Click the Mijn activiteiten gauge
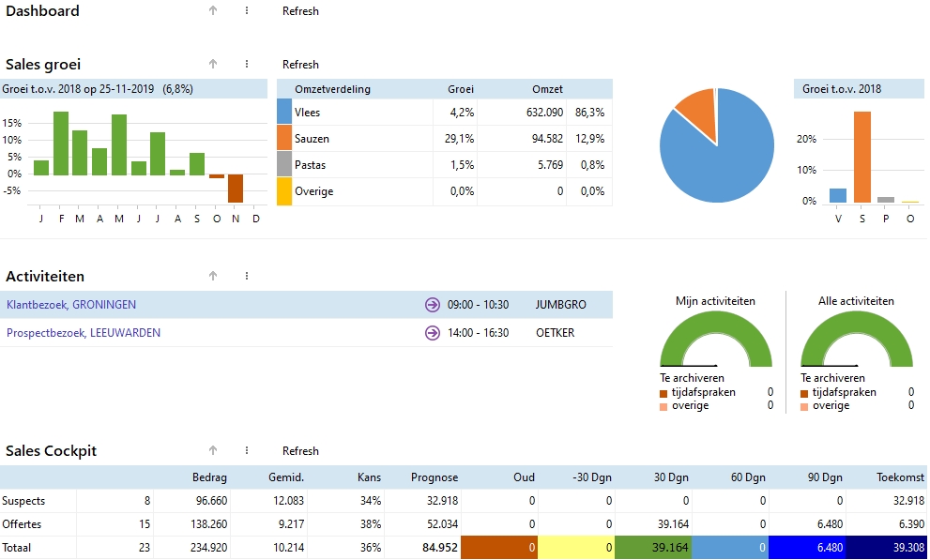 716,342
